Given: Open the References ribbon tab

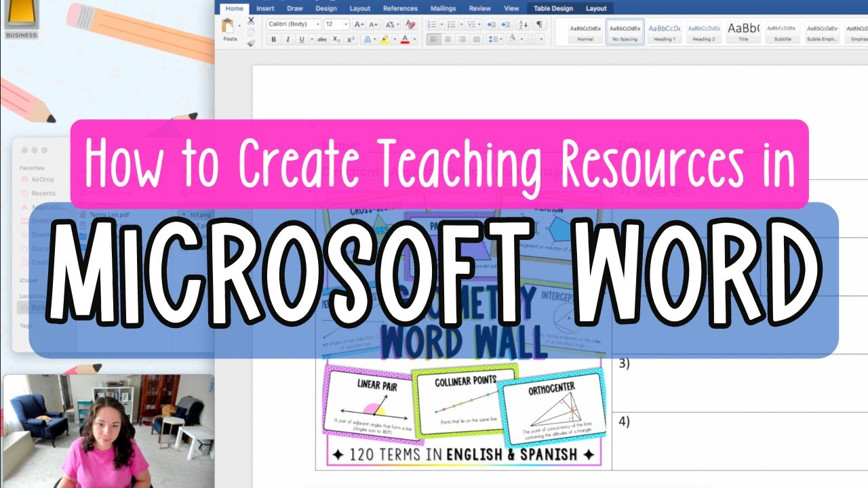Looking at the screenshot, I should pyautogui.click(x=400, y=8).
